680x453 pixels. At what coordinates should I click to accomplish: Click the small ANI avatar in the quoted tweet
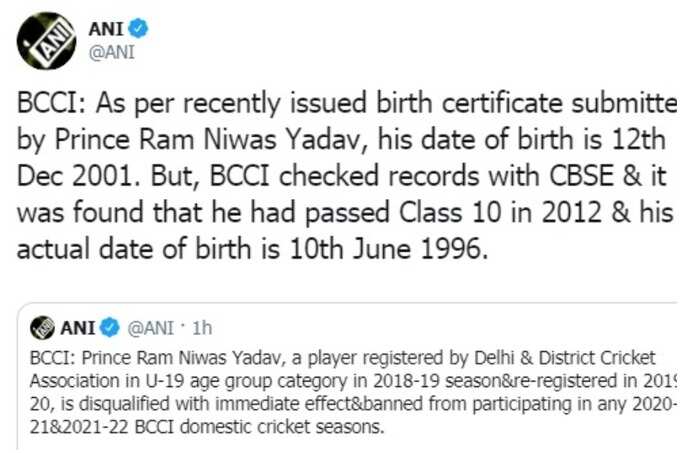(x=42, y=328)
